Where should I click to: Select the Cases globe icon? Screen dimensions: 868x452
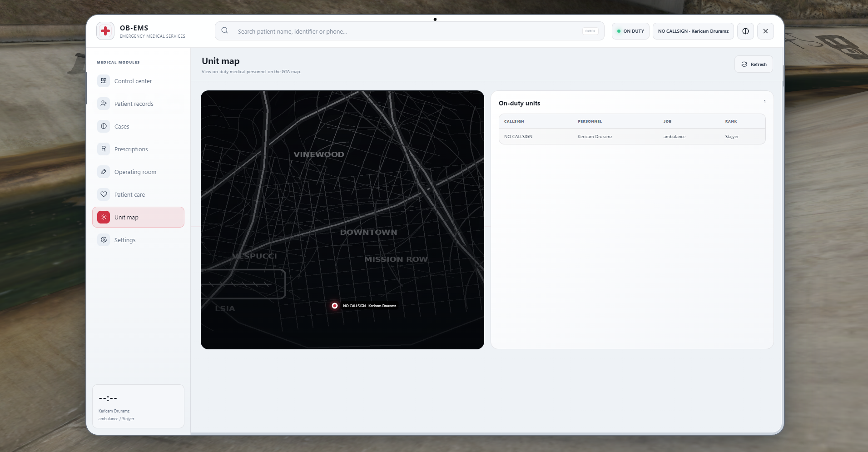pos(104,126)
